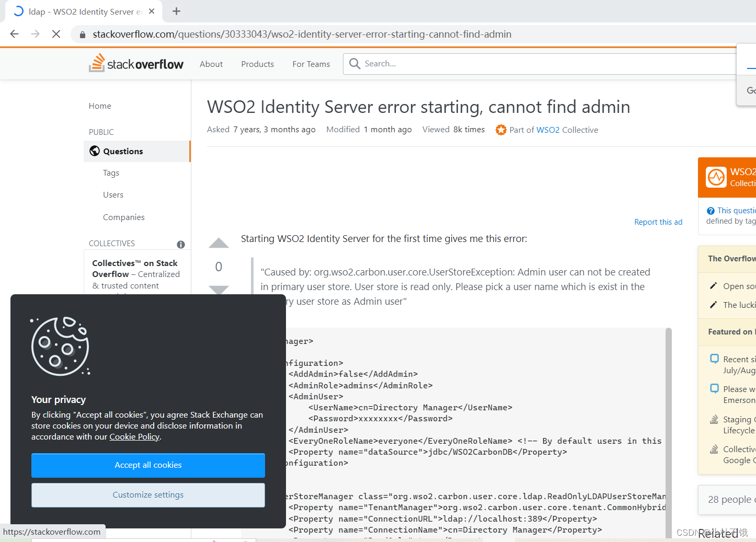Click the pencil icon beside 'Open so'
This screenshot has height=542, width=756.
(x=713, y=286)
